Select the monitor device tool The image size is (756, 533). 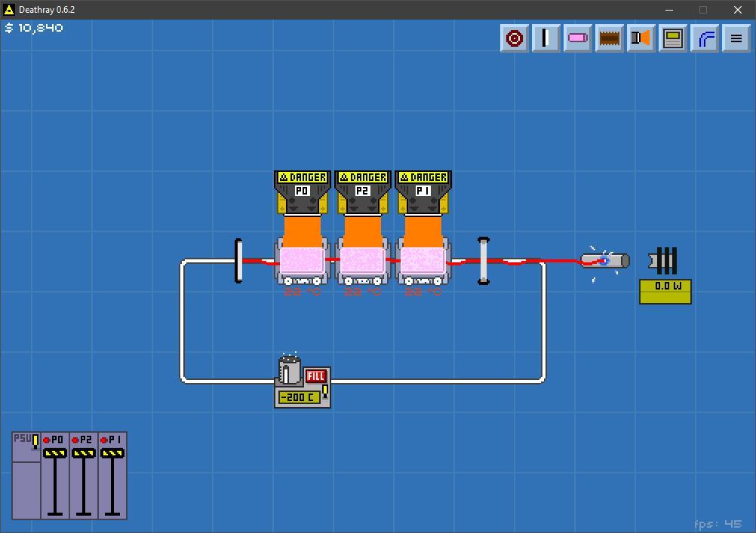point(673,38)
